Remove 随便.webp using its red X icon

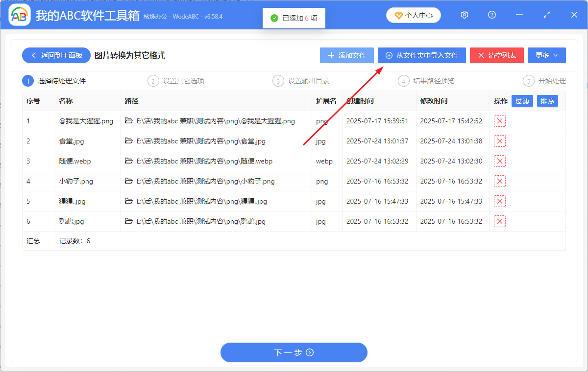click(x=499, y=161)
